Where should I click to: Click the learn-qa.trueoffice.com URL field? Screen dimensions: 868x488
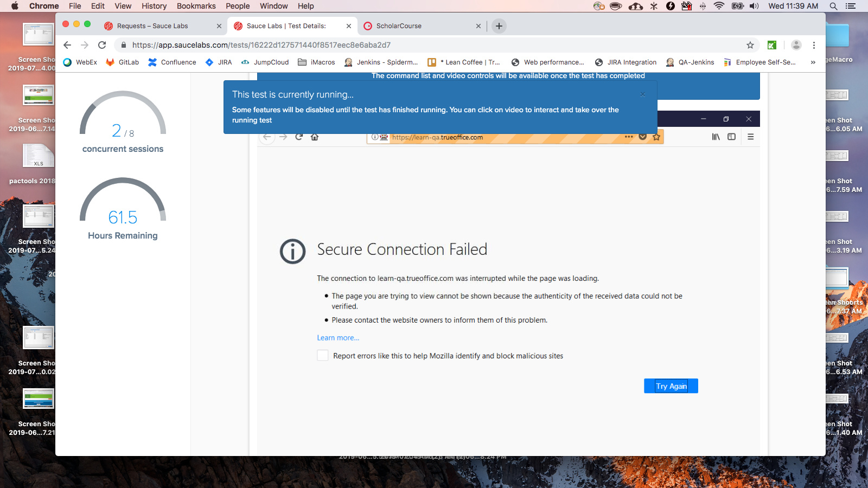coord(515,137)
